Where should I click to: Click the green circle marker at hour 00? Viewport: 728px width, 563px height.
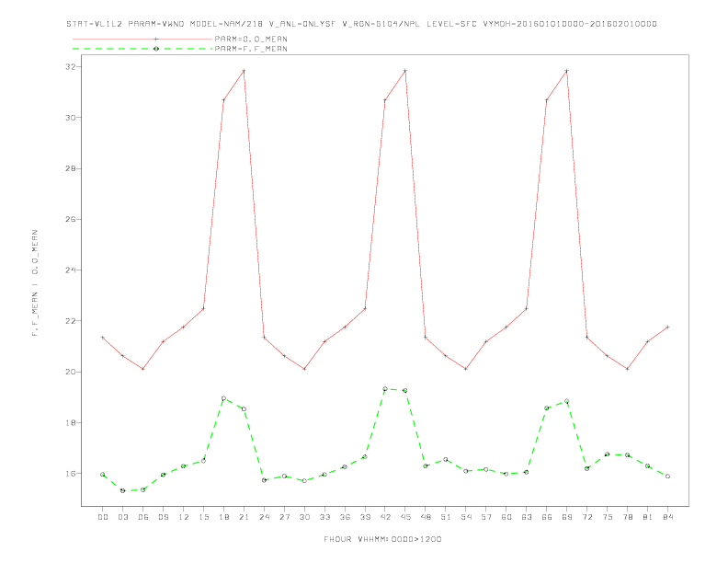coord(103,475)
